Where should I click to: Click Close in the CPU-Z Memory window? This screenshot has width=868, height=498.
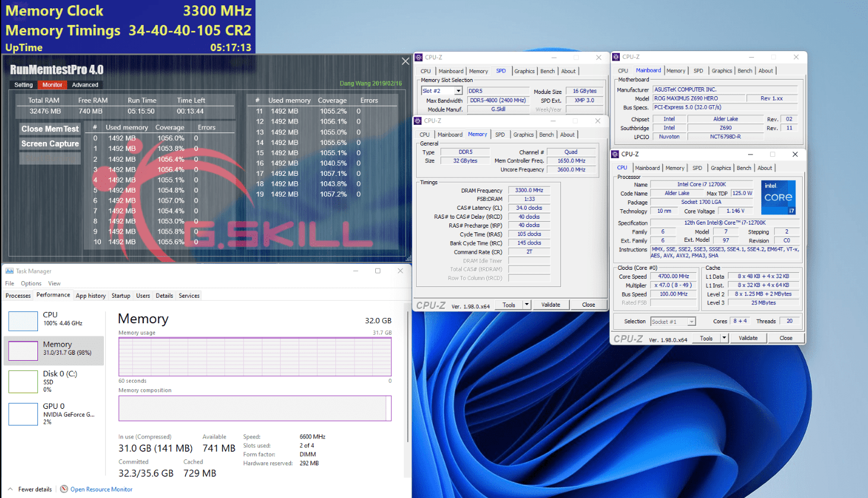point(588,305)
